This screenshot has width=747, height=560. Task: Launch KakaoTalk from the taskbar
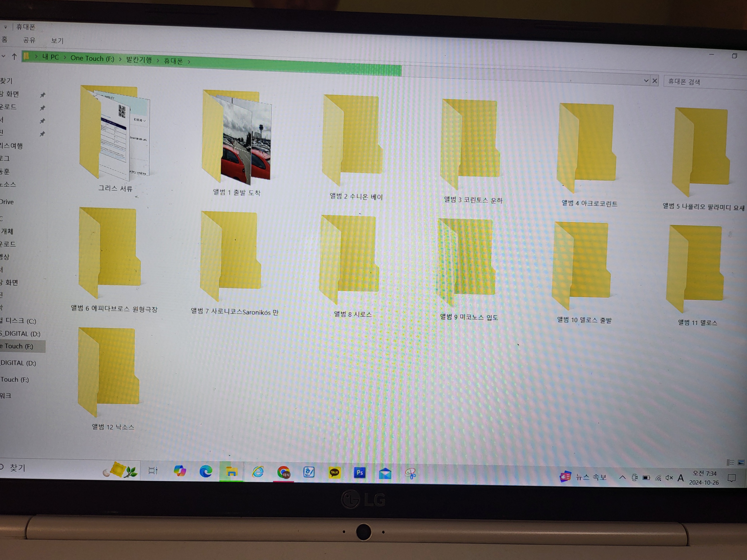pyautogui.click(x=334, y=472)
